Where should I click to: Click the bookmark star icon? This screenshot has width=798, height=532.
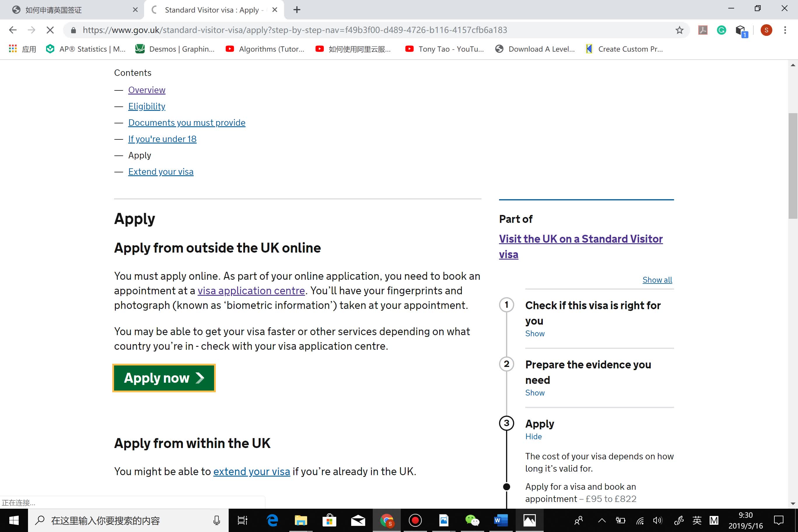680,30
